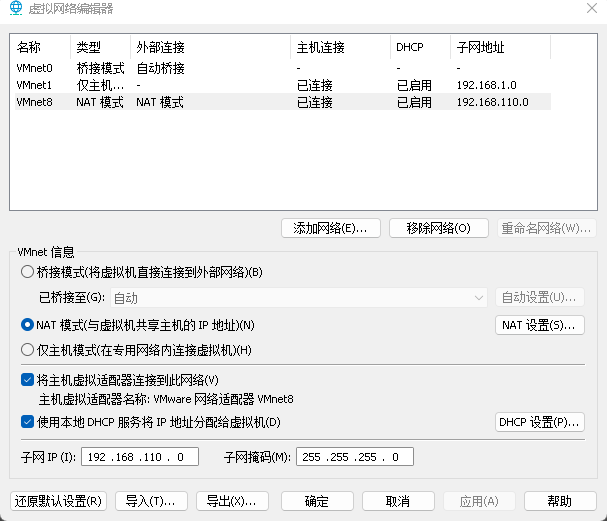Click the 子网 IP input field

[140, 457]
